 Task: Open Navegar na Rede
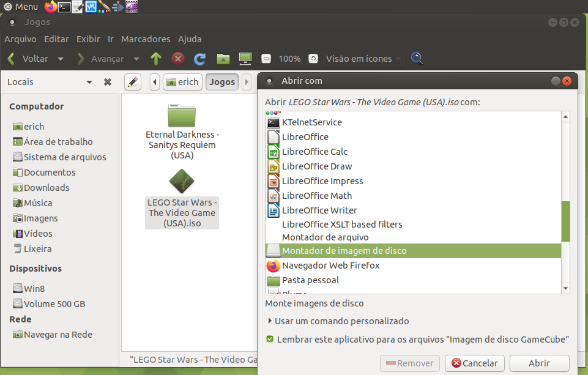coord(53,335)
